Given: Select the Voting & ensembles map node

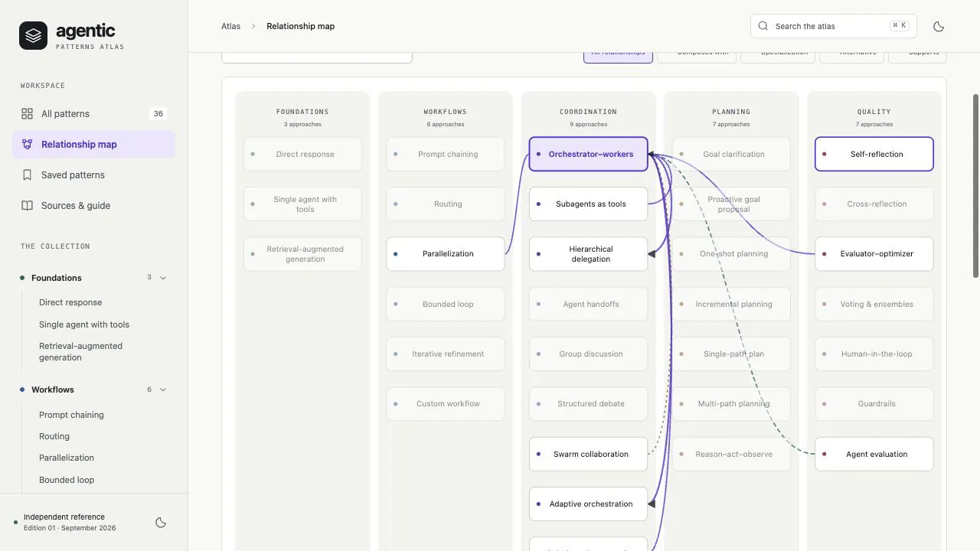Looking at the screenshot, I should [874, 304].
